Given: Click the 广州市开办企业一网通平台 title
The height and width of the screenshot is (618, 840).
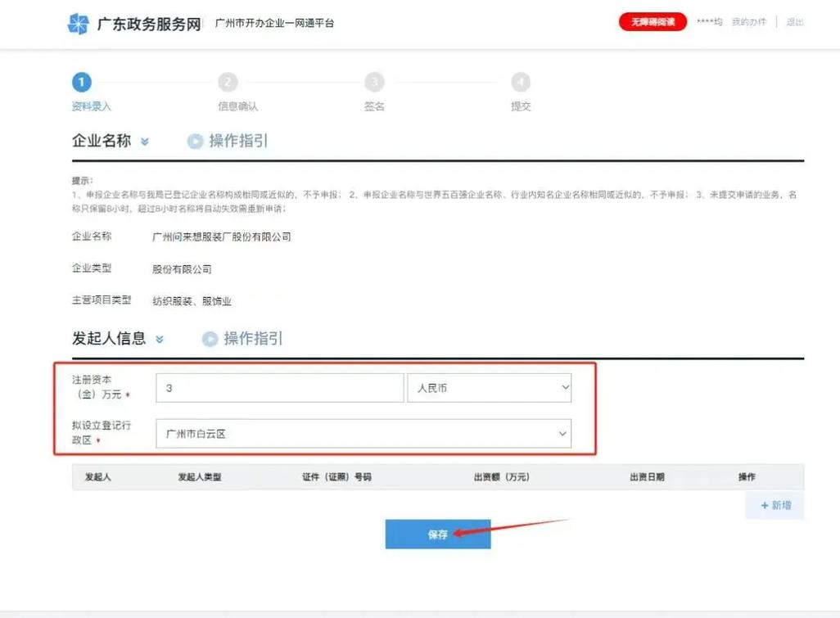Looking at the screenshot, I should pos(274,23).
